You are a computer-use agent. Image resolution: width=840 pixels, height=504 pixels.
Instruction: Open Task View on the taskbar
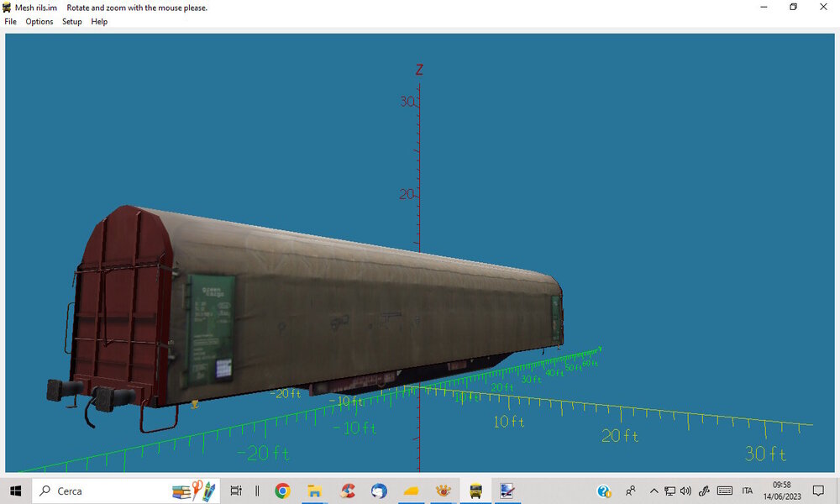[236, 491]
